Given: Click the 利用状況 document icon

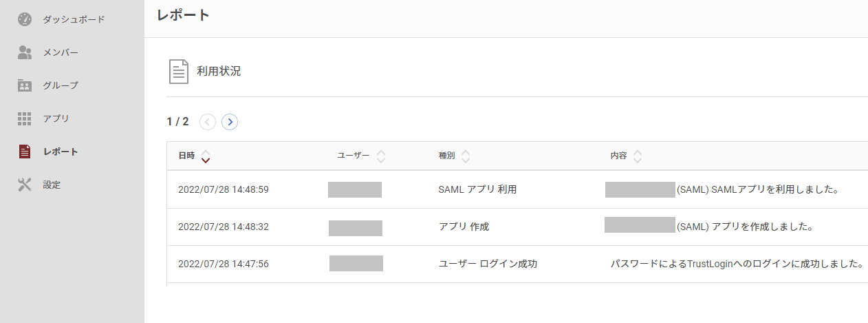Looking at the screenshot, I should tap(179, 72).
